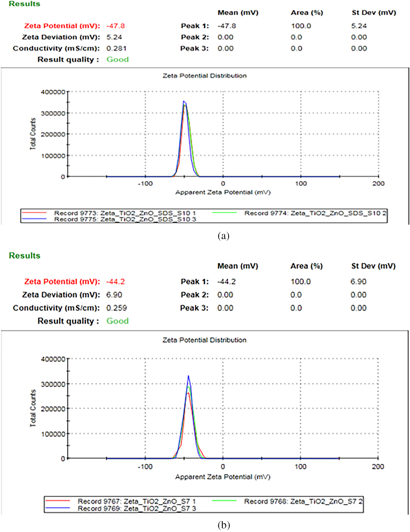Click the Record 9775 legend text
This screenshot has width=410, height=532.
[125, 219]
